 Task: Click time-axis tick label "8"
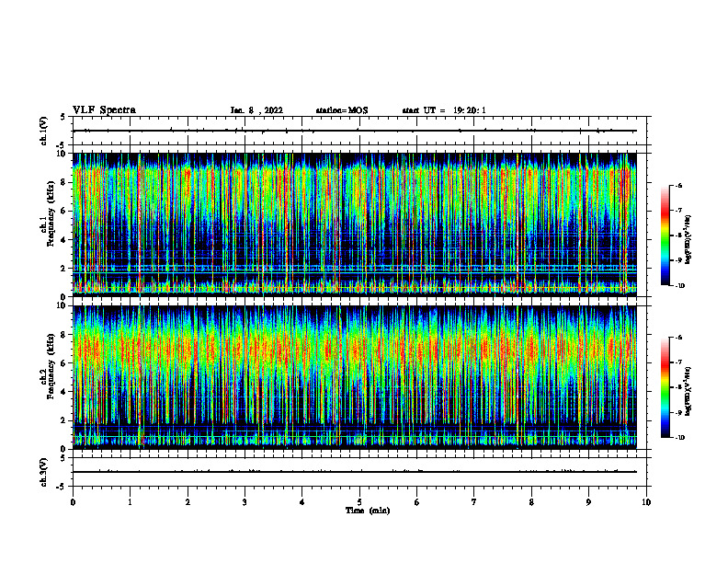click(x=531, y=502)
